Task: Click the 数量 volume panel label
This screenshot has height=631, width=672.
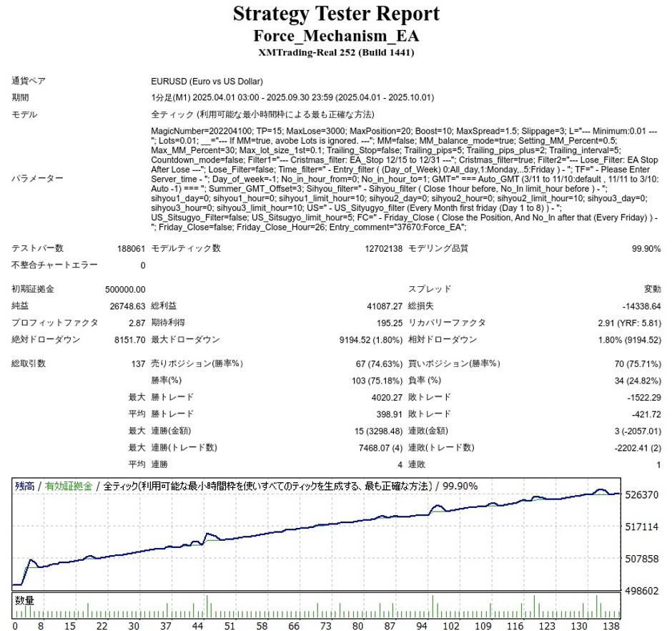Action: point(24,600)
